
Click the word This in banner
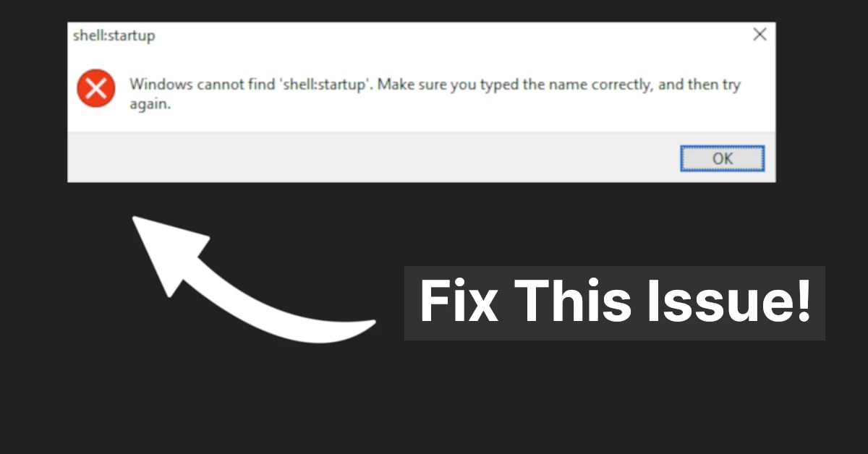pos(573,302)
